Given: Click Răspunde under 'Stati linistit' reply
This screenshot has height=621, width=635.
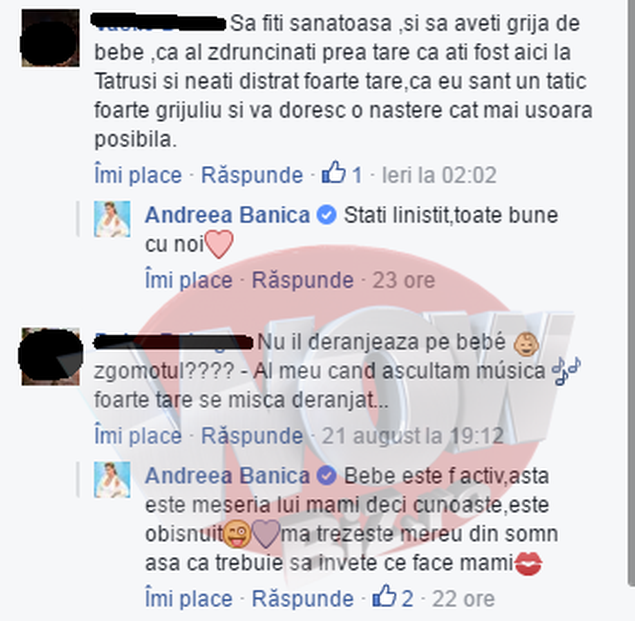Looking at the screenshot, I should click(303, 280).
